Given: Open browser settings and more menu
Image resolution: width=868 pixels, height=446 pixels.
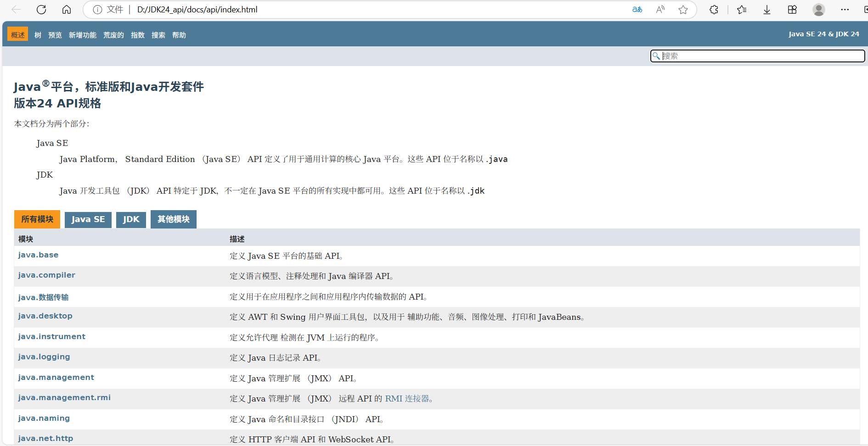Looking at the screenshot, I should (x=845, y=10).
